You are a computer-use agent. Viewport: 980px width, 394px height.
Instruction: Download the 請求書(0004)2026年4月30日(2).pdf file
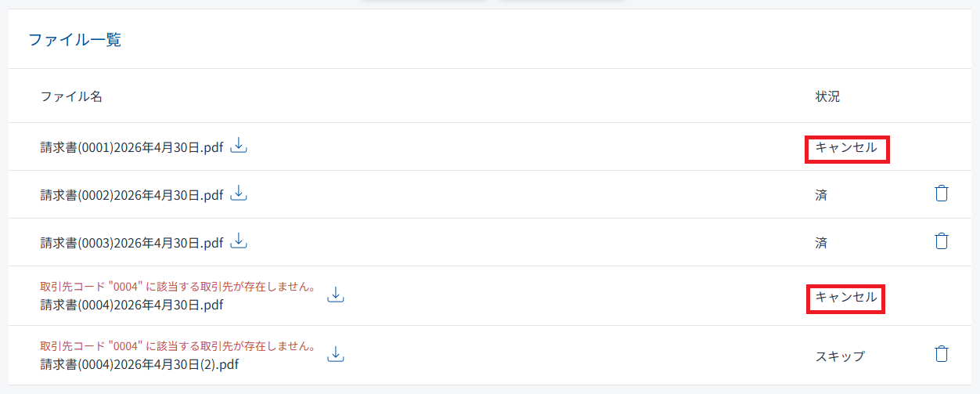(336, 354)
